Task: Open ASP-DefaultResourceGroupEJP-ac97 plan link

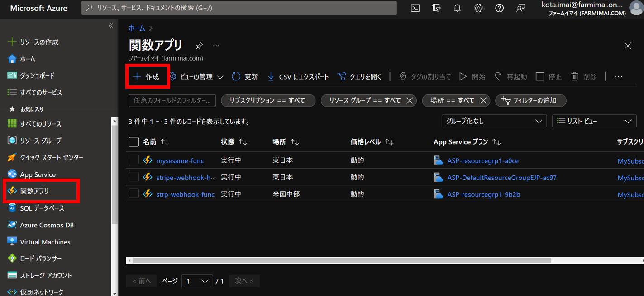Action: 502,178
